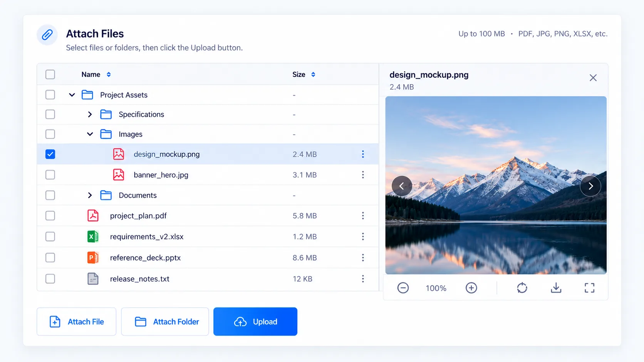Image resolution: width=644 pixels, height=362 pixels.
Task: Open more options for design_mockup.png
Action: (x=363, y=154)
